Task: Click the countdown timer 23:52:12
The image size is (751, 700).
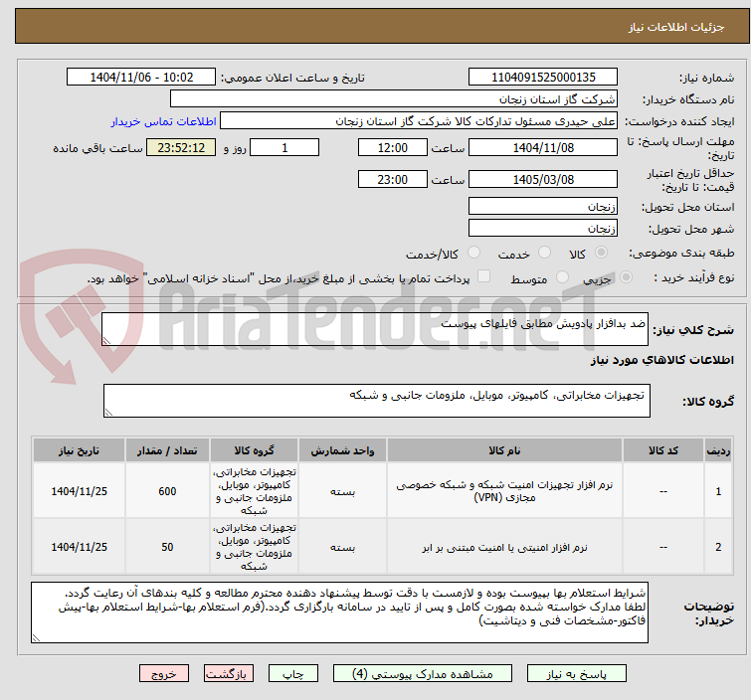Action: point(181,147)
